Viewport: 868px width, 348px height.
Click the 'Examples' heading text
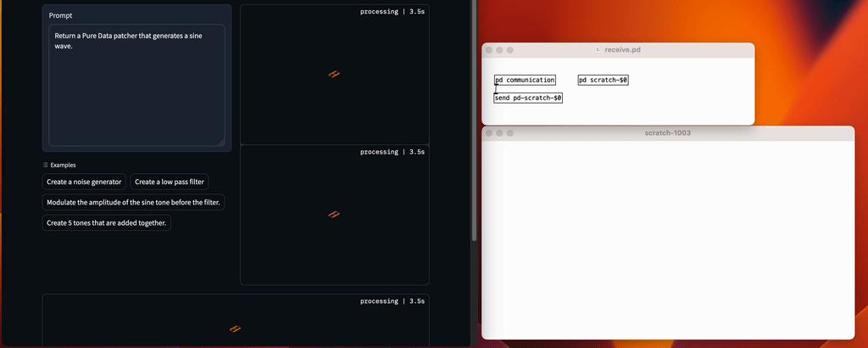coord(63,166)
